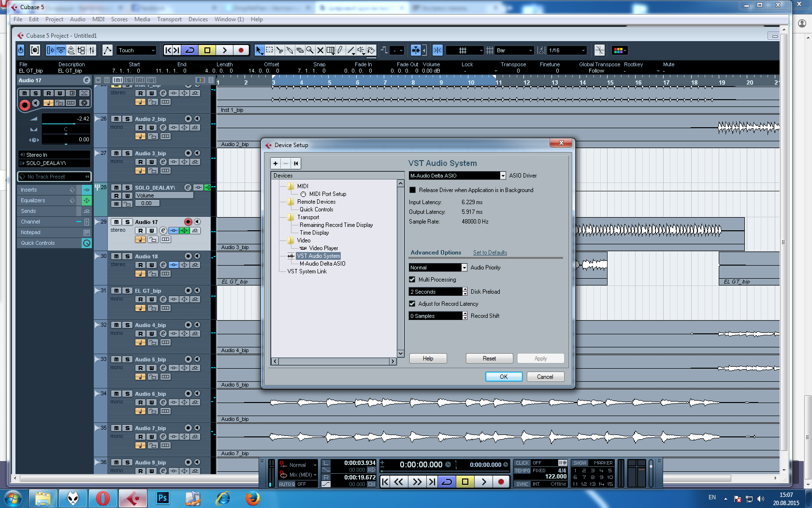Screen dimensions: 812x508
Task: Select M-Audio Delta ASIO in device tree
Action: [x=322, y=264]
